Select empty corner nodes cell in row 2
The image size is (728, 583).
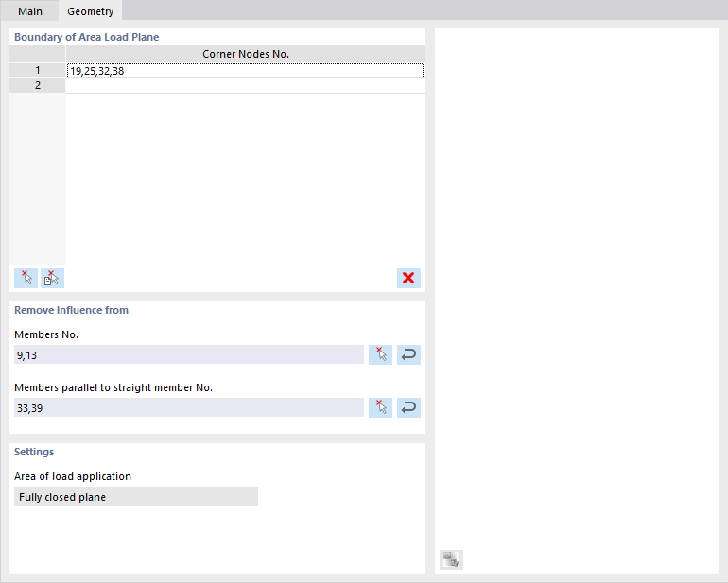pyautogui.click(x=245, y=85)
